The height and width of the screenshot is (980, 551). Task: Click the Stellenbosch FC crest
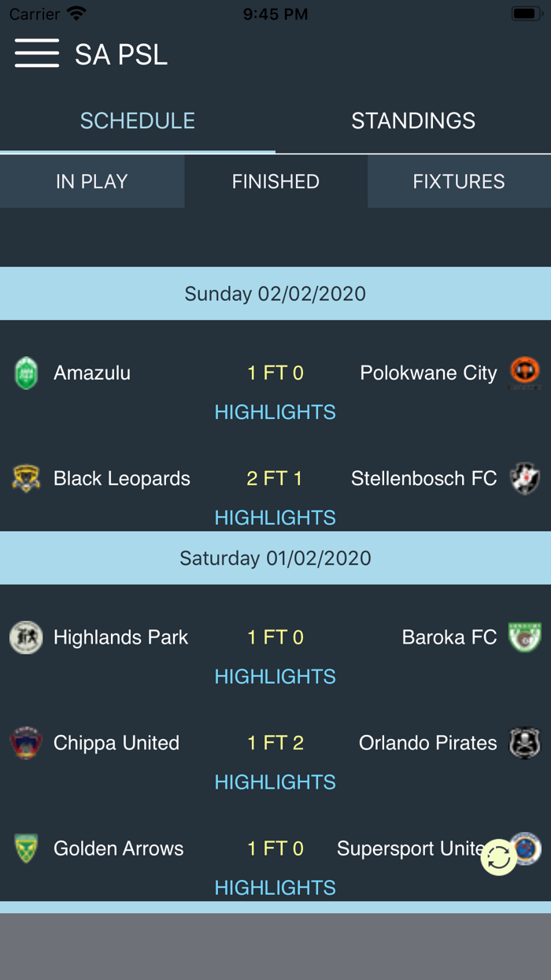click(x=525, y=478)
